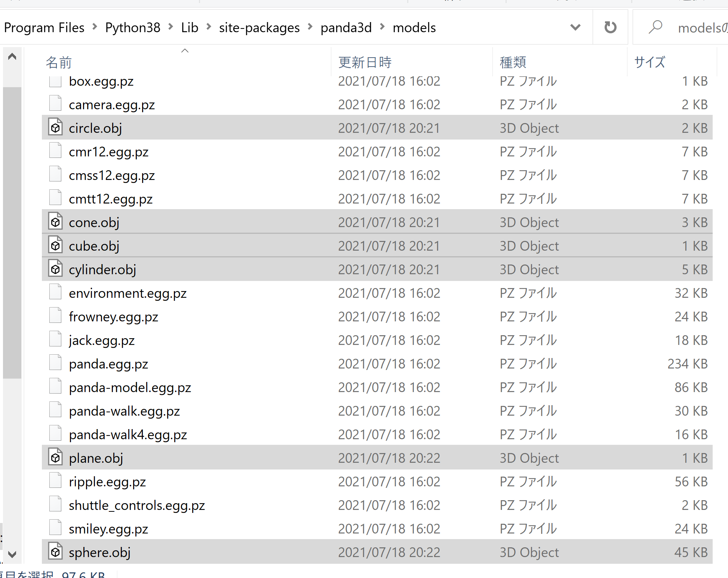Screen dimensions: 728x578
Task: Click the cylinder.obj 3D object icon
Action: [55, 269]
